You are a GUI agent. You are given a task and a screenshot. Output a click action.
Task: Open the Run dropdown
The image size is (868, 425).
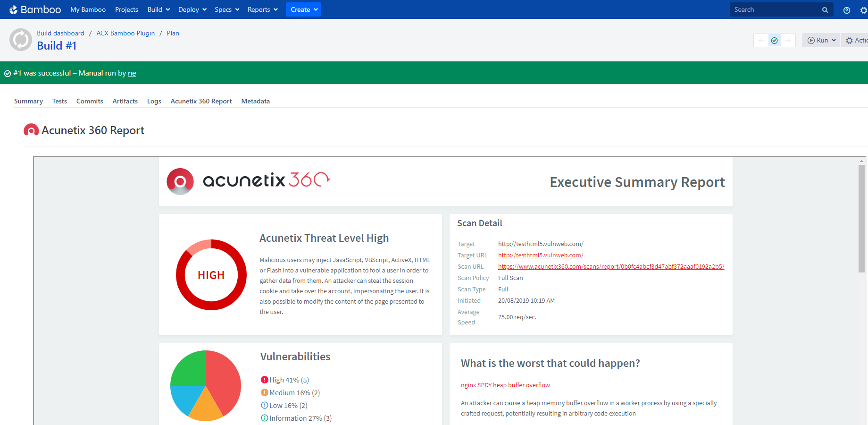[x=821, y=40]
